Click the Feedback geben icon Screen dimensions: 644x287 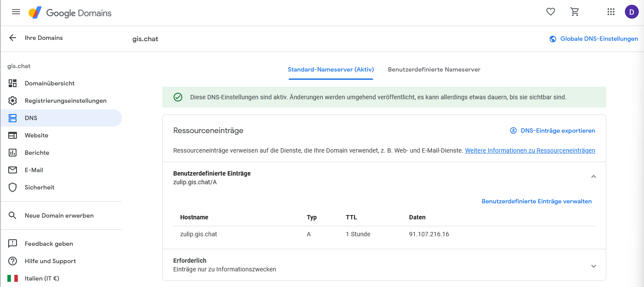pyautogui.click(x=13, y=244)
